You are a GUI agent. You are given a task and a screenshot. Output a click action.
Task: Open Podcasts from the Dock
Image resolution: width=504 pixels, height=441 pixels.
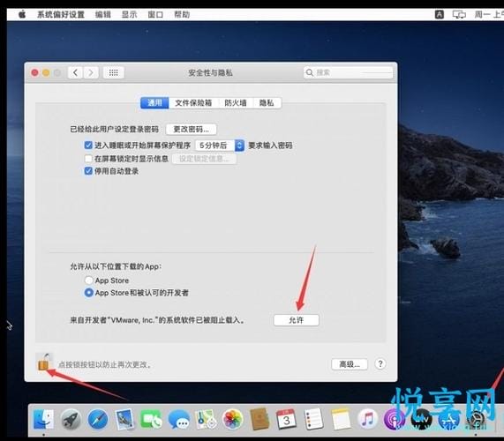point(395,419)
